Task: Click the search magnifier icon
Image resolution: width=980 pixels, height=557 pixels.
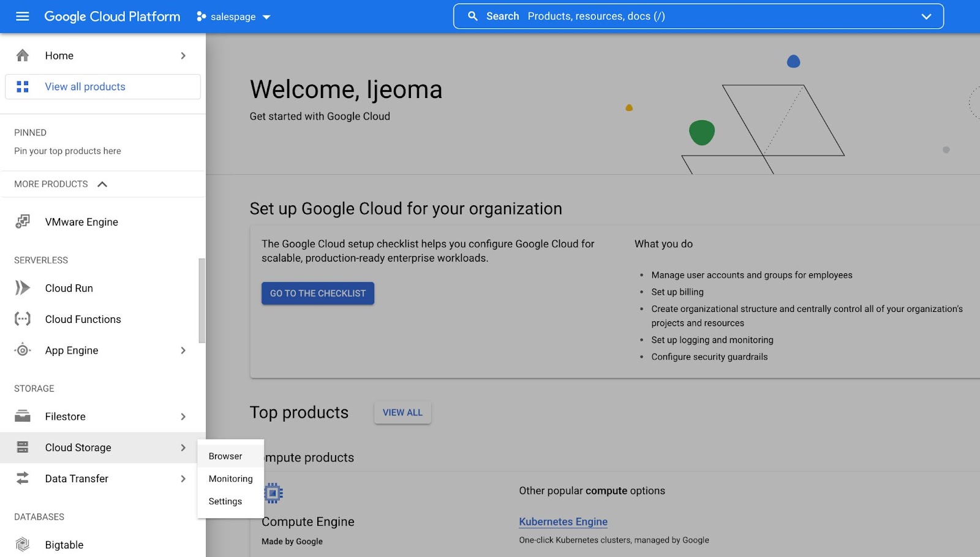Action: (473, 17)
